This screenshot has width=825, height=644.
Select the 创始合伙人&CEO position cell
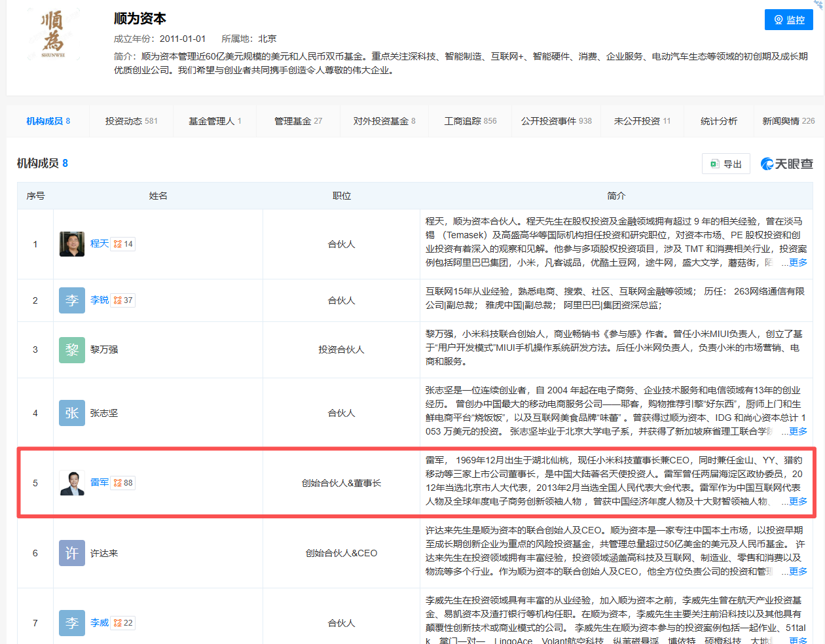[x=341, y=553]
